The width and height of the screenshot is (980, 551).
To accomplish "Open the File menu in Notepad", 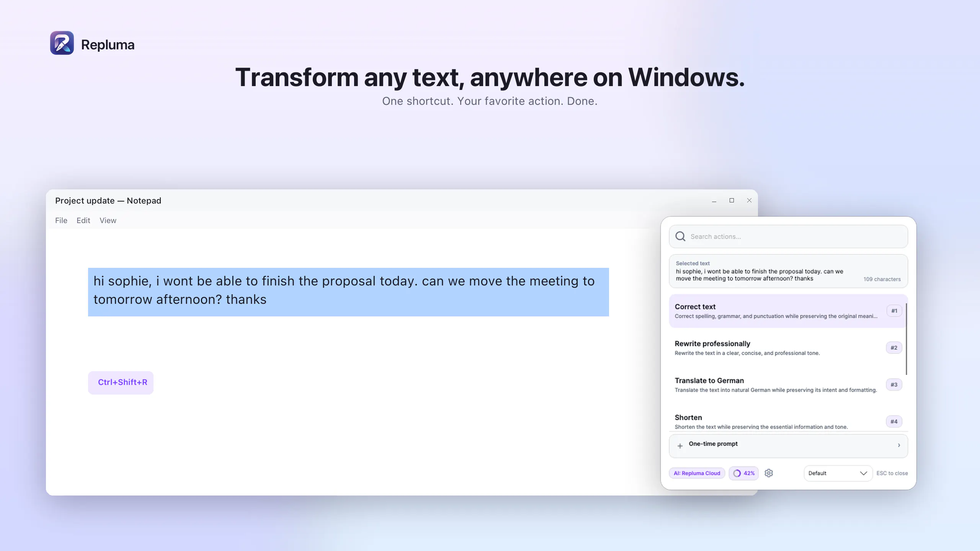I will point(61,221).
